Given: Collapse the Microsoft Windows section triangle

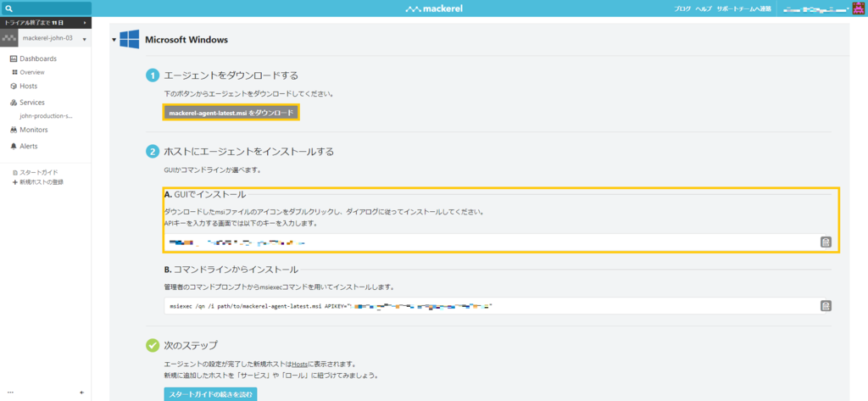Looking at the screenshot, I should [x=114, y=40].
